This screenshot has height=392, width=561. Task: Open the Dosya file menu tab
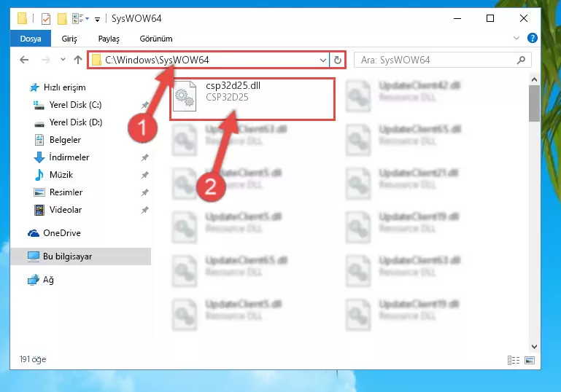[x=31, y=39]
